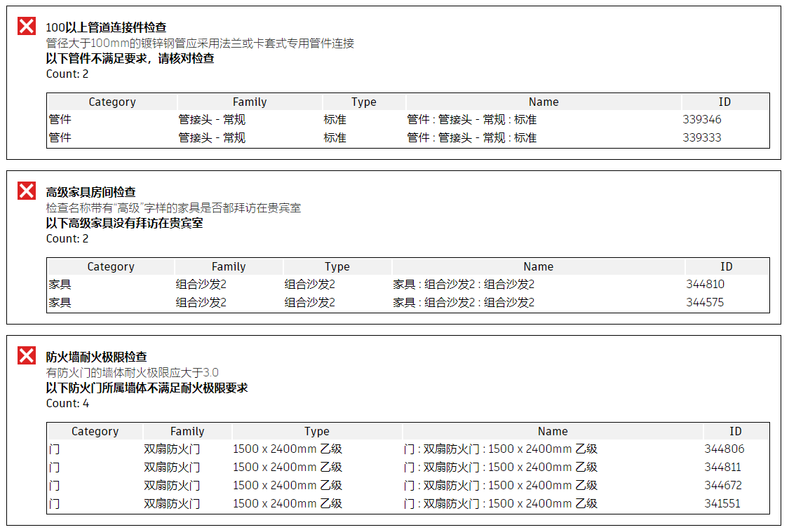Select element ID 341551
The image size is (789, 532).
pos(722,503)
